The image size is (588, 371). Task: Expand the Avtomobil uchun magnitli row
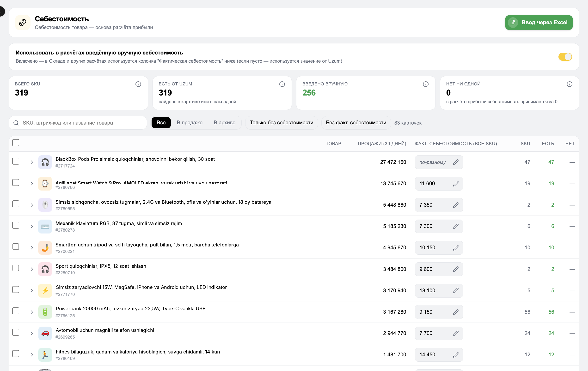coord(32,333)
